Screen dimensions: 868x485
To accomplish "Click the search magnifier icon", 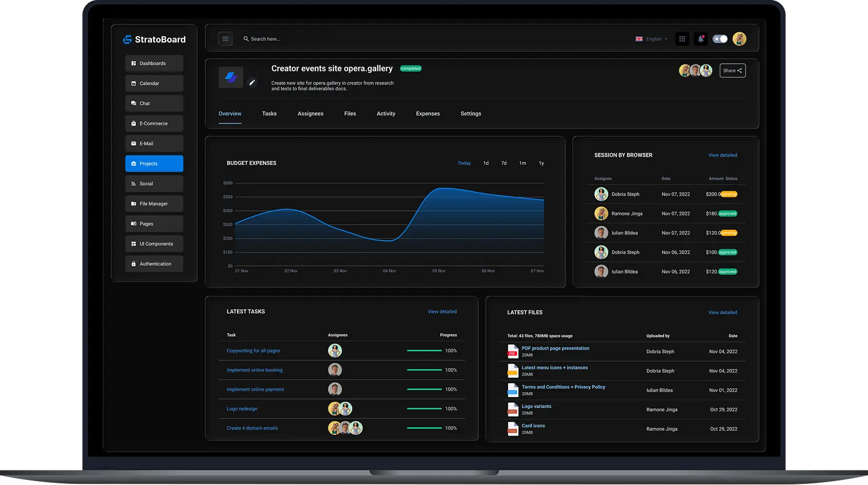I will tap(246, 39).
